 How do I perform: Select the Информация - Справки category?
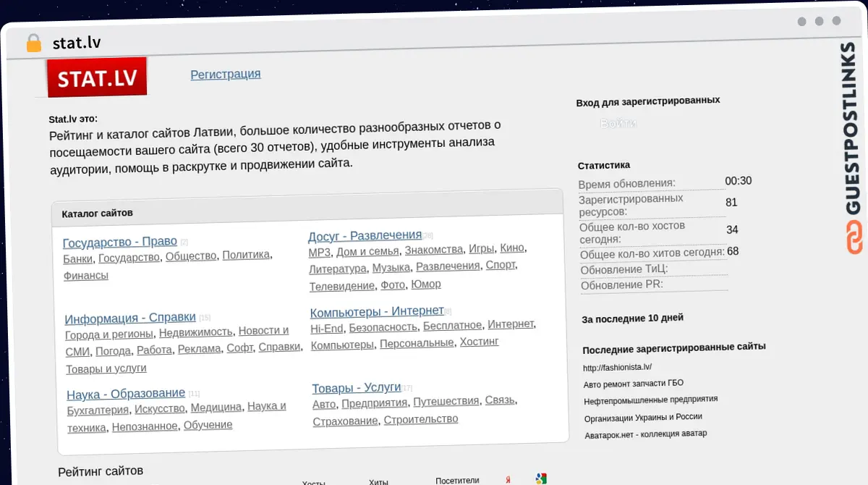click(x=130, y=318)
